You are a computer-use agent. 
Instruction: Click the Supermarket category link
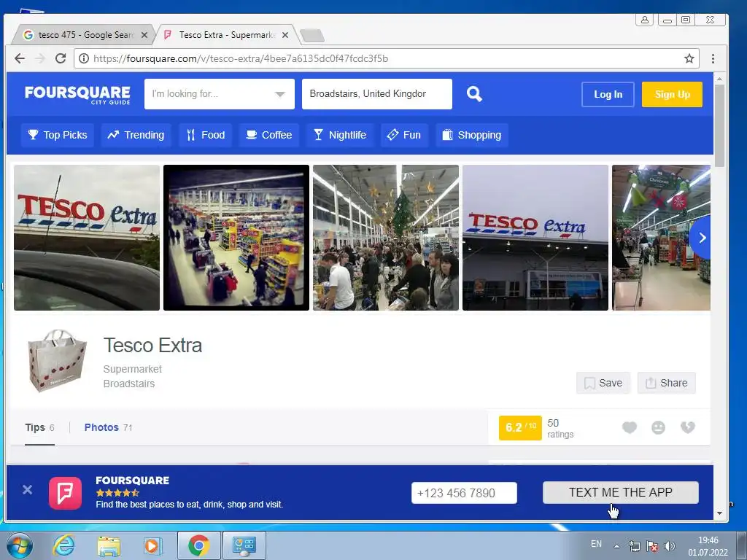133,369
